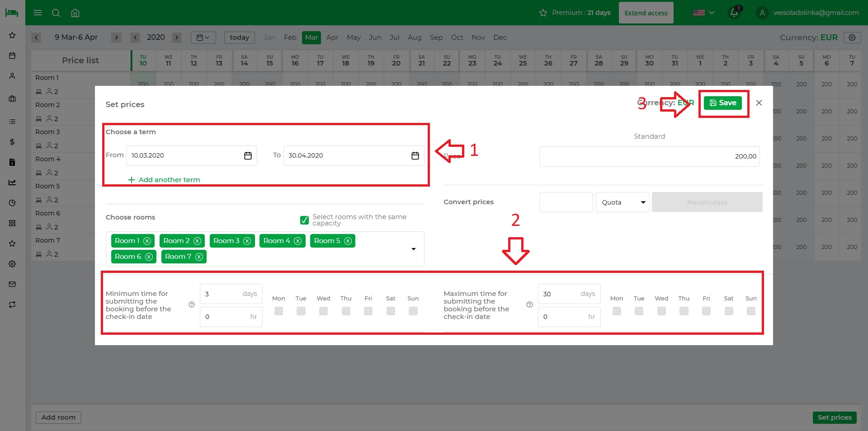
Task: Open the calendar view dropdown in toolbar
Action: coord(203,37)
